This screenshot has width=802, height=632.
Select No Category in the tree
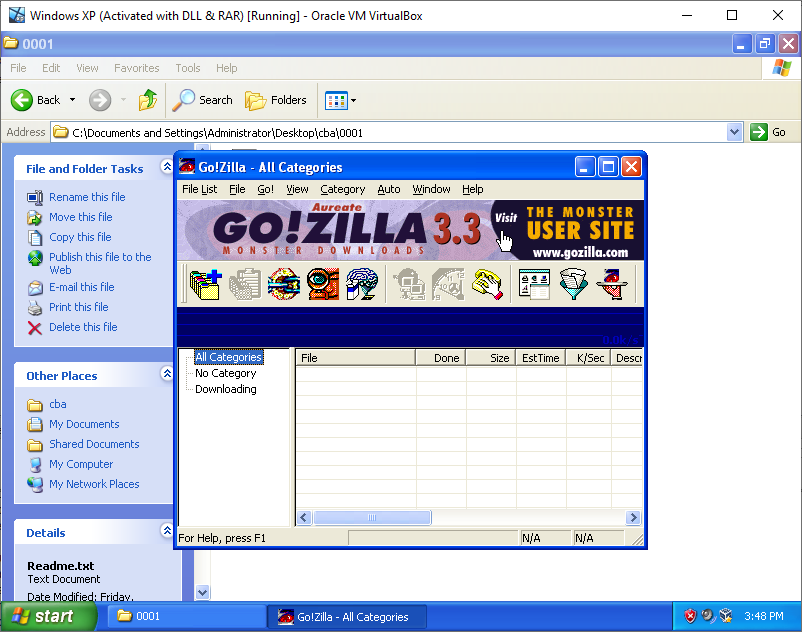(x=226, y=373)
